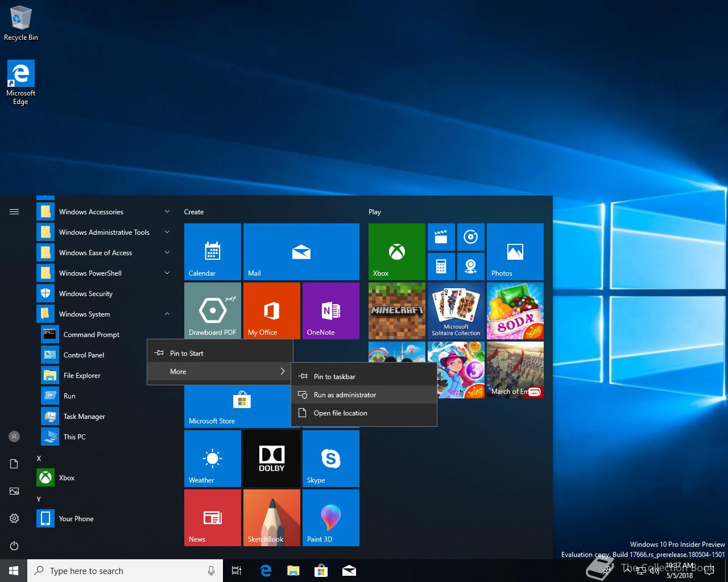Select Open file location

pos(364,413)
